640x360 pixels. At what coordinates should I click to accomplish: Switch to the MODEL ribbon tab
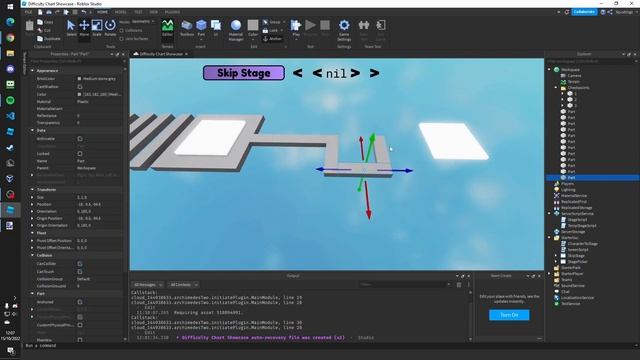(120, 12)
